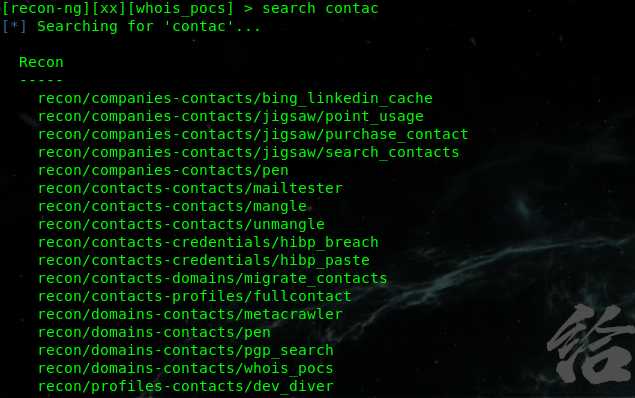Click the domains-contacts/pgp_search line

[186, 350]
